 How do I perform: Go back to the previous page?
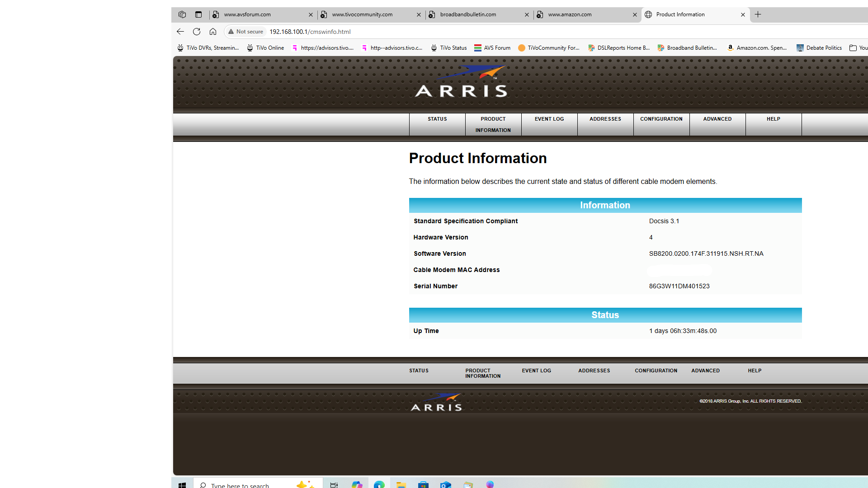point(180,32)
